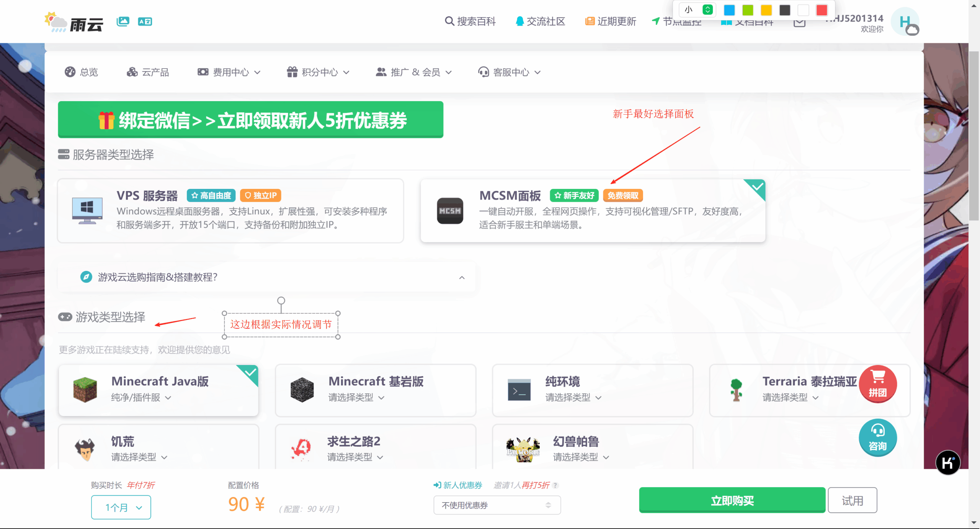The width and height of the screenshot is (980, 529).
Task: Open the 咨询 support floating button
Action: (878, 438)
